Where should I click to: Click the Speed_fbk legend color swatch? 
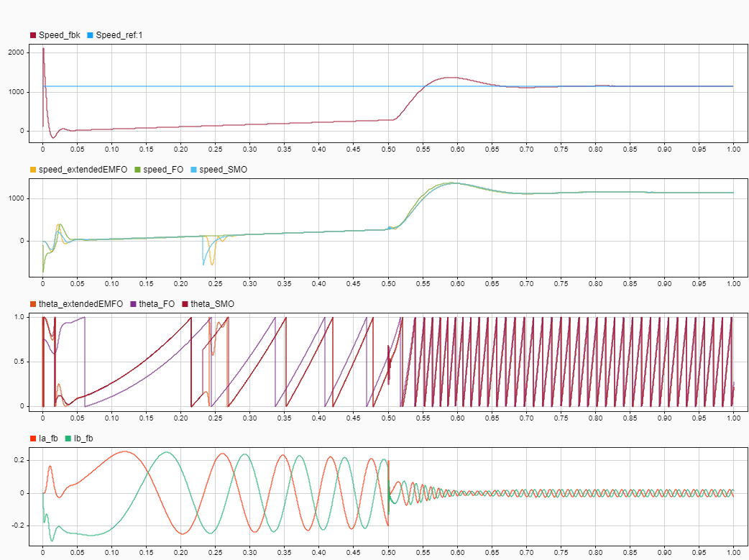[x=33, y=35]
